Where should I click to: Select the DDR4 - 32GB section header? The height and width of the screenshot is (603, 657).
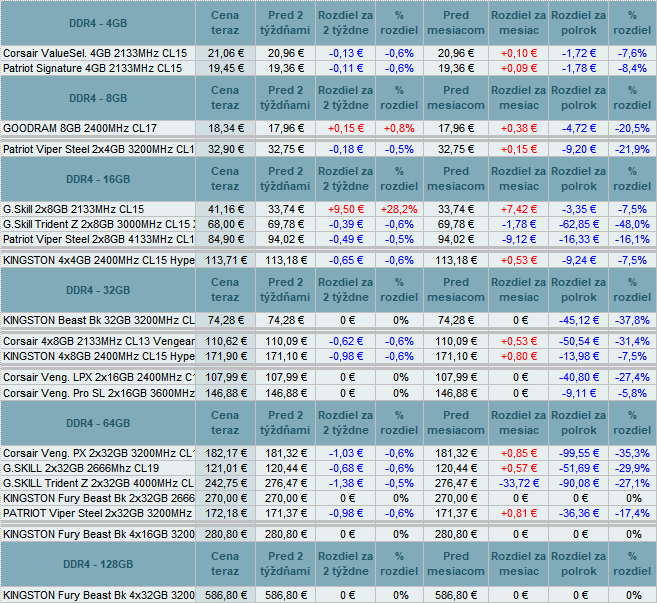[x=98, y=290]
